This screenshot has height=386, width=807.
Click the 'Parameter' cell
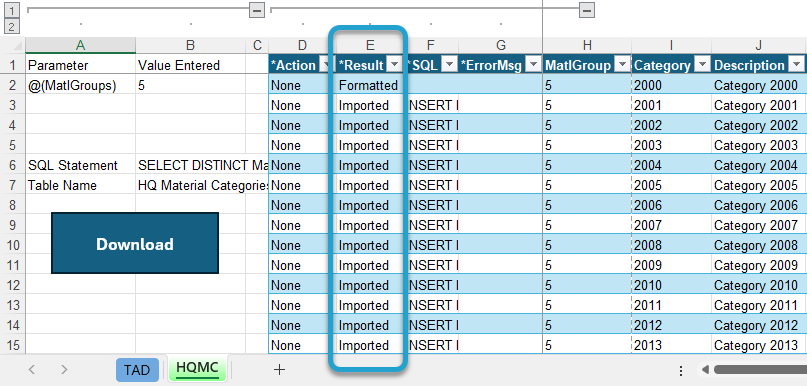80,65
